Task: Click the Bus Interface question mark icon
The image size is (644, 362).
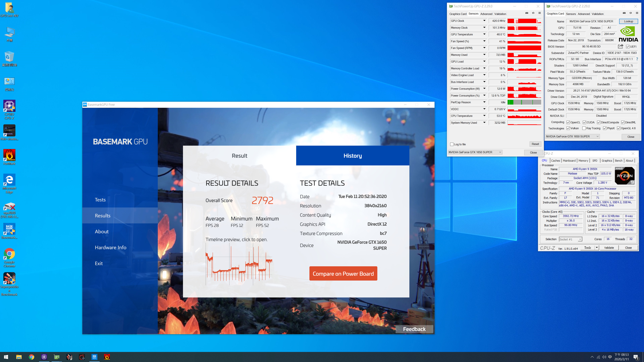Action: [637, 59]
